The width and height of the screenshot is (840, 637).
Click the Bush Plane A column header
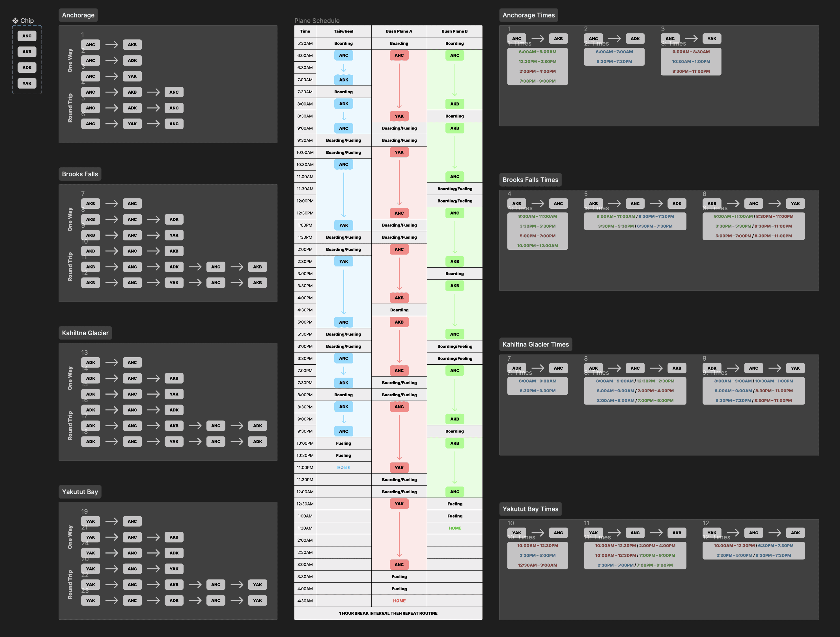399,31
